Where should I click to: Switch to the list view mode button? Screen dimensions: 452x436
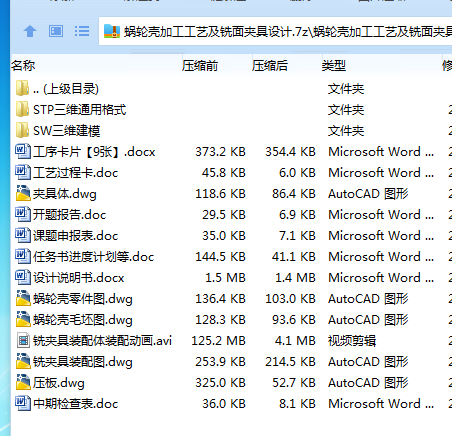tap(82, 31)
